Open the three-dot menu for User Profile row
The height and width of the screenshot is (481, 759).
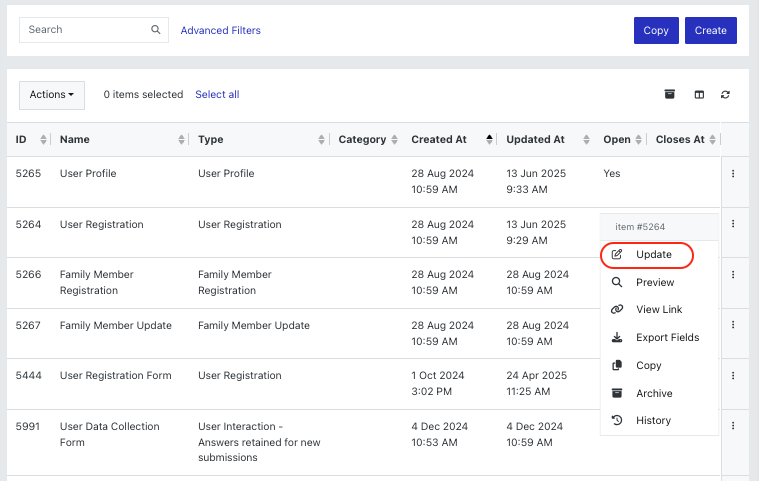[x=733, y=174]
